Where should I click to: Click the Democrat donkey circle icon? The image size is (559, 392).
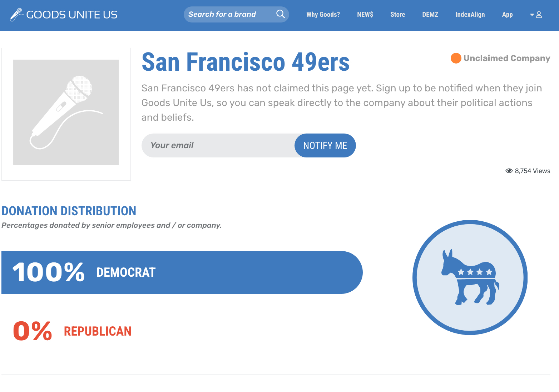tap(470, 277)
